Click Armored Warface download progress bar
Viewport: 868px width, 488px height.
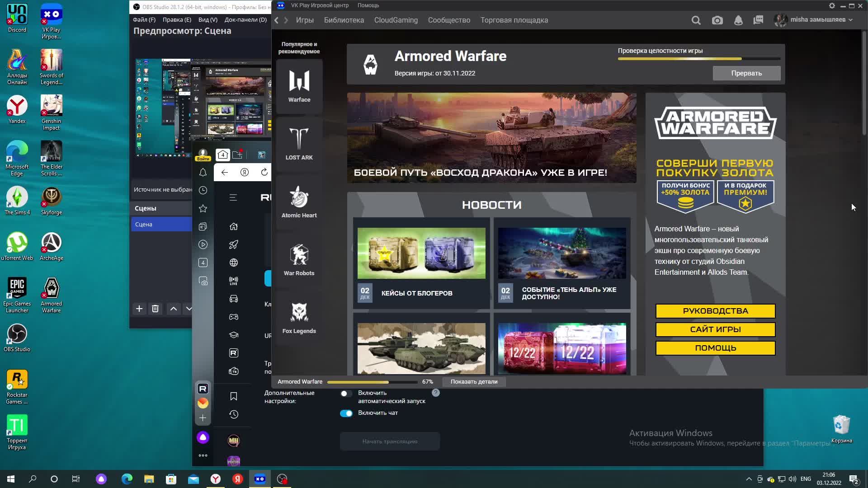tap(372, 382)
